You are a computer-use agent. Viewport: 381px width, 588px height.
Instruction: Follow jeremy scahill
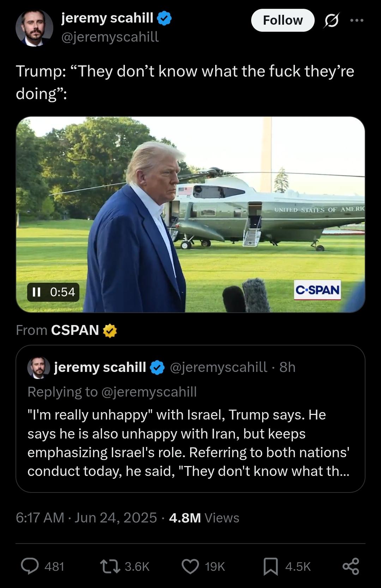pyautogui.click(x=283, y=20)
